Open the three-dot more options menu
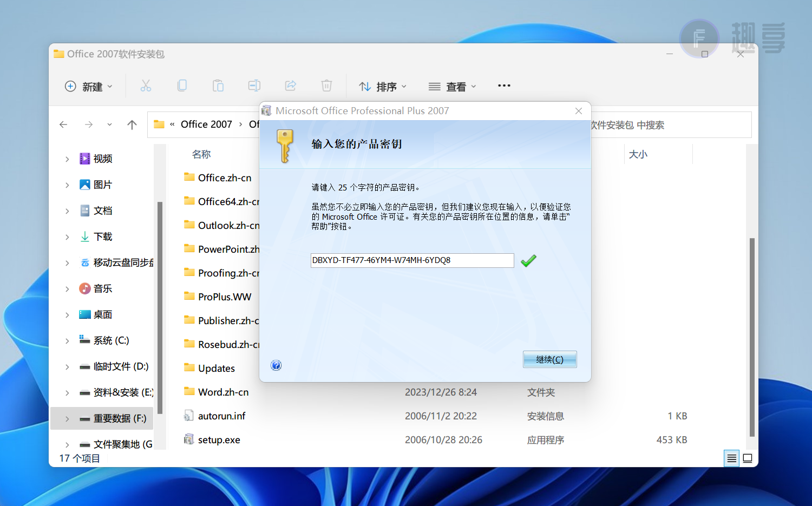This screenshot has width=812, height=506. 504,86
